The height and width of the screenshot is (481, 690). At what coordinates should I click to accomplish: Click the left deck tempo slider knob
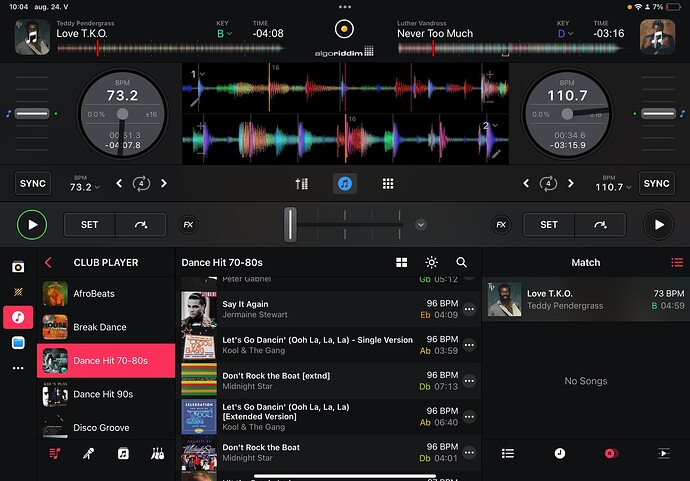coord(32,114)
